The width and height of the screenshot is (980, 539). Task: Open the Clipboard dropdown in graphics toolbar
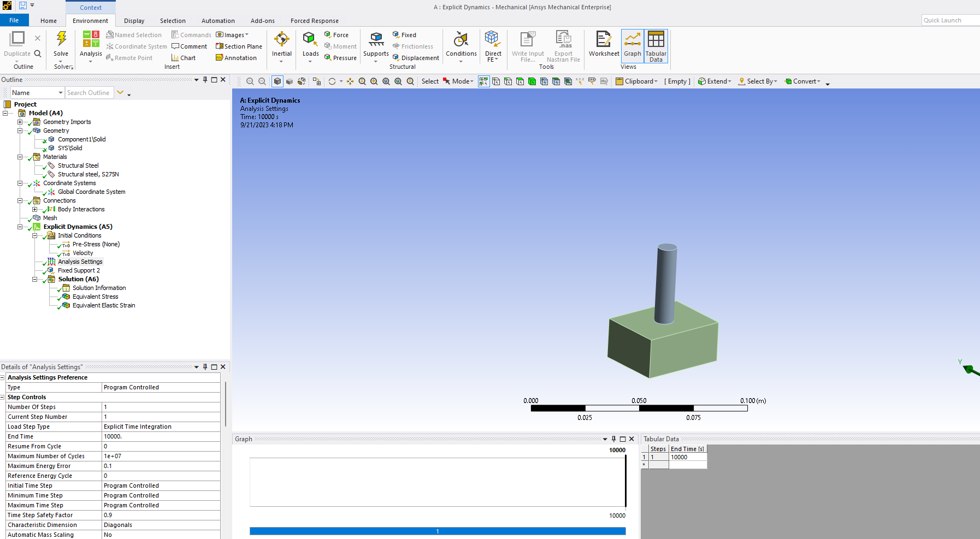tap(637, 81)
